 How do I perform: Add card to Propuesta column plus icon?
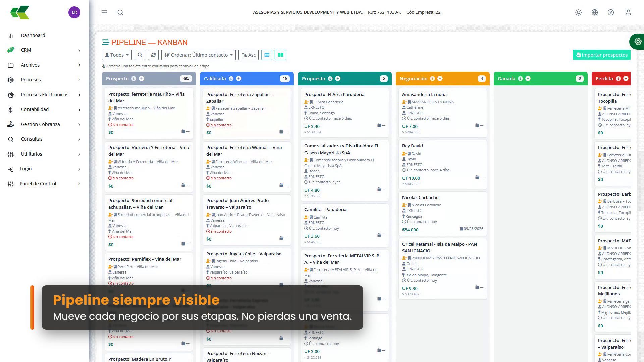point(338,79)
